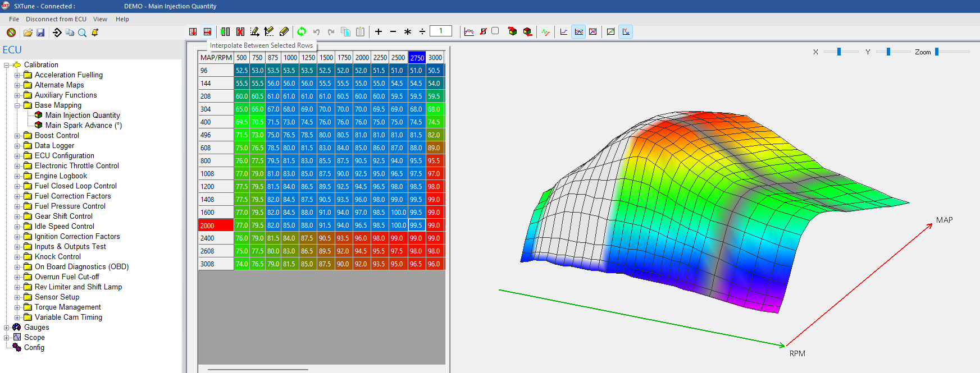
Task: Click the green waveform trace icon
Action: click(x=546, y=31)
